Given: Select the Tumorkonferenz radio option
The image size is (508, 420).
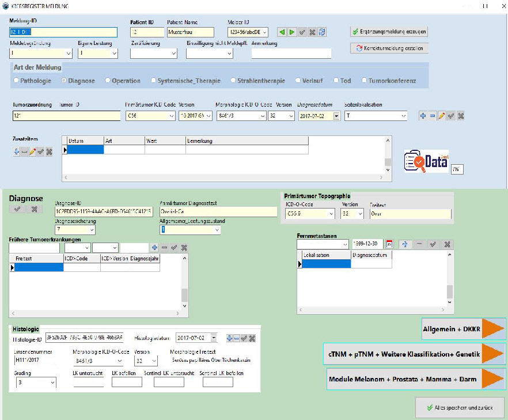Looking at the screenshot, I should coord(365,81).
